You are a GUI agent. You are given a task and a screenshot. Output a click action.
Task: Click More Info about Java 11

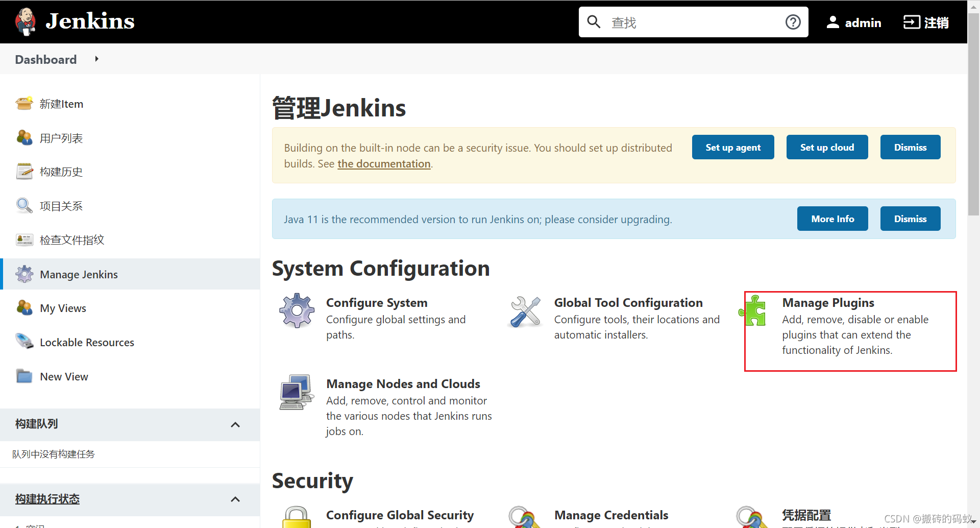(x=832, y=219)
